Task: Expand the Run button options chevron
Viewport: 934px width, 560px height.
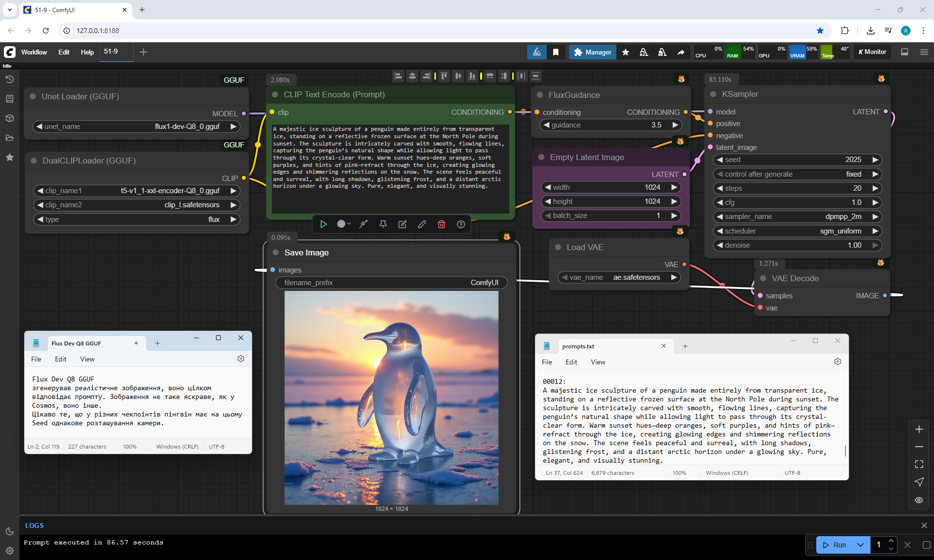Action: pos(860,545)
